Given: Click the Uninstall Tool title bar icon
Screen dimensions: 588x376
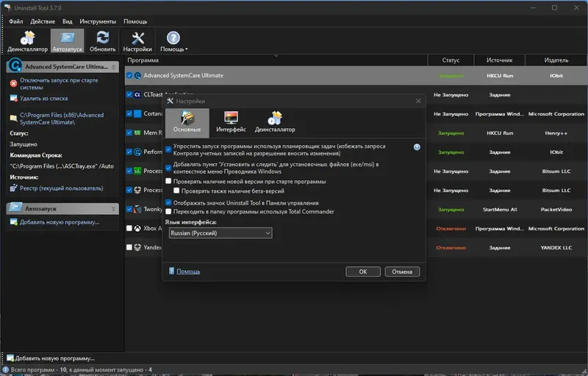Looking at the screenshot, I should tap(7, 7).
